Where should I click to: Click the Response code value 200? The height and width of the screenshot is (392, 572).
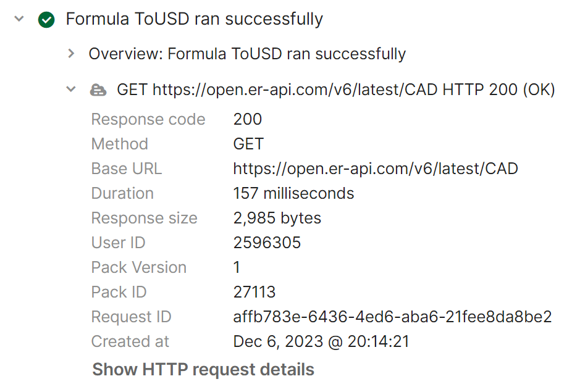pos(248,119)
